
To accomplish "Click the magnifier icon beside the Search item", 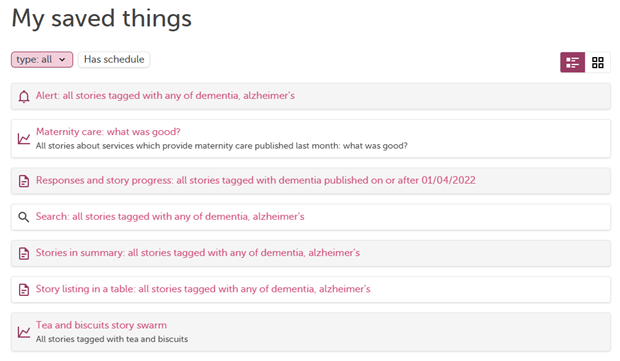I will pyautogui.click(x=24, y=217).
